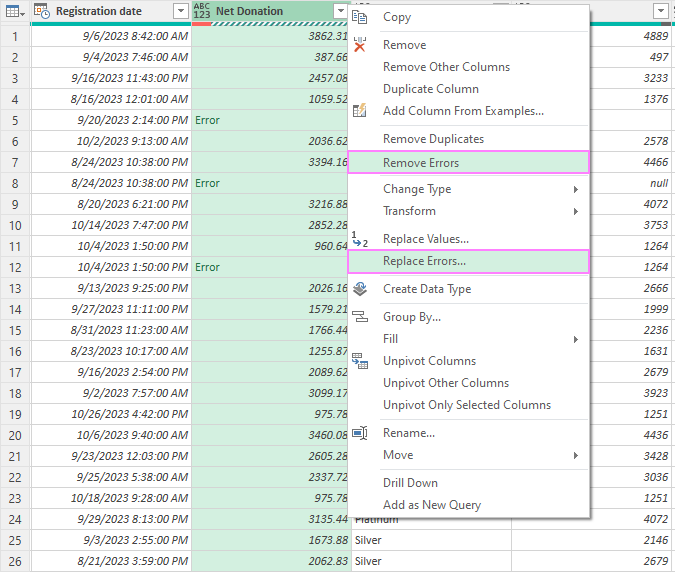Select row number 26
Image resolution: width=675 pixels, height=572 pixels.
pos(15,561)
